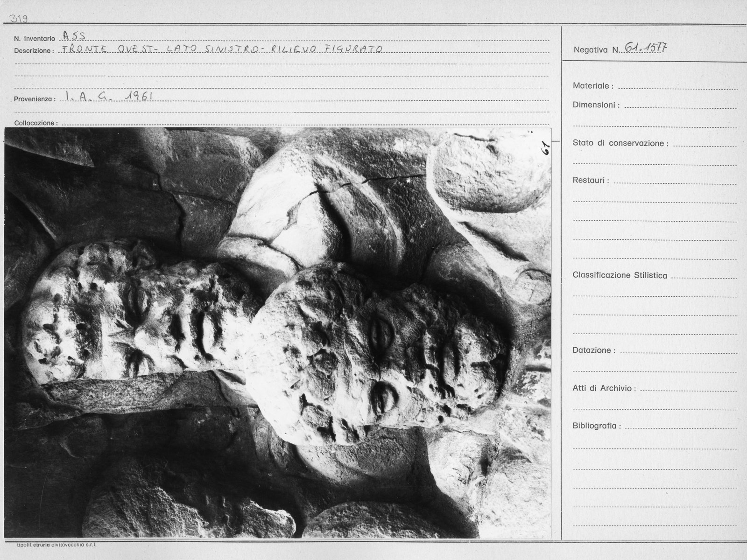Viewport: 747px width, 560px height.
Task: Click the relief sculpture photograph
Action: click(278, 333)
